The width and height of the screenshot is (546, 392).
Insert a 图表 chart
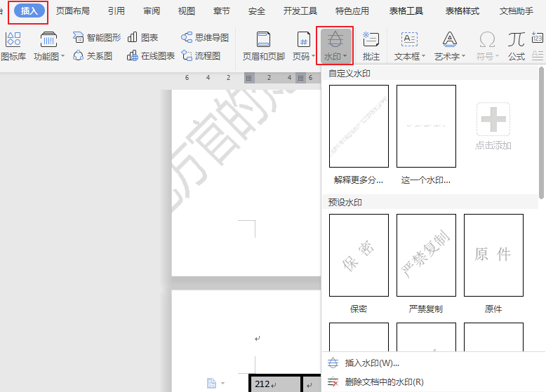point(142,37)
